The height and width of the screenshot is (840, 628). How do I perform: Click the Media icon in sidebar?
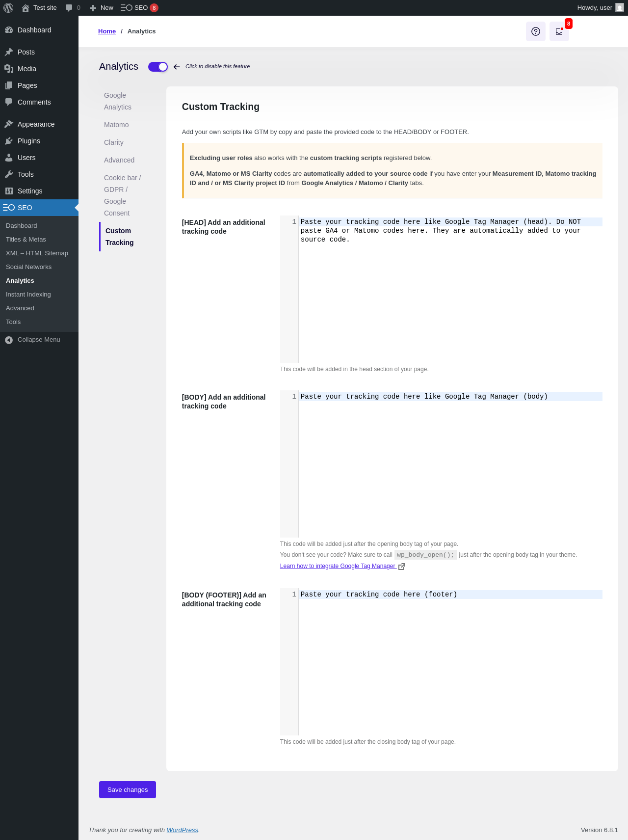9,69
